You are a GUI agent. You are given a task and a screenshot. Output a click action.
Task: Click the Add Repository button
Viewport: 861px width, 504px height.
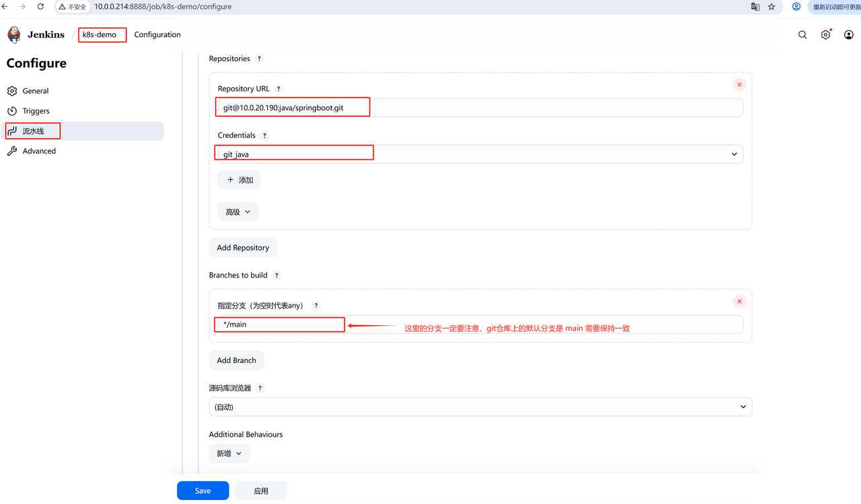[243, 248]
